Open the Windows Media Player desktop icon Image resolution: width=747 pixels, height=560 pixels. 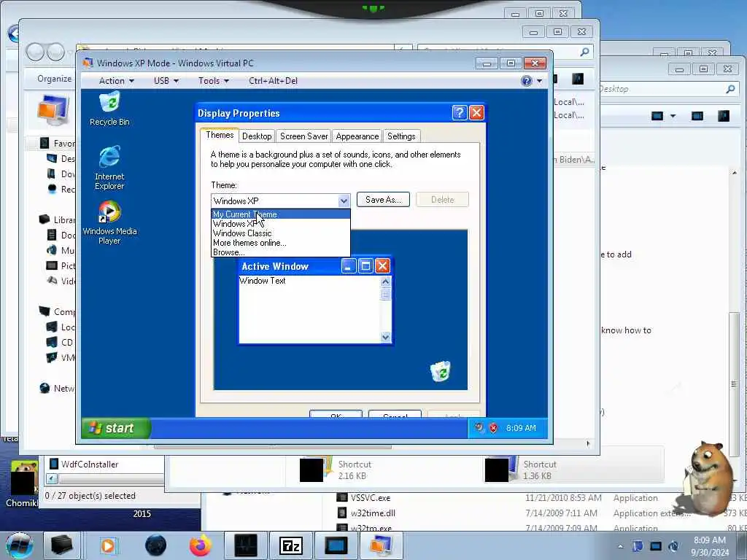(x=109, y=223)
